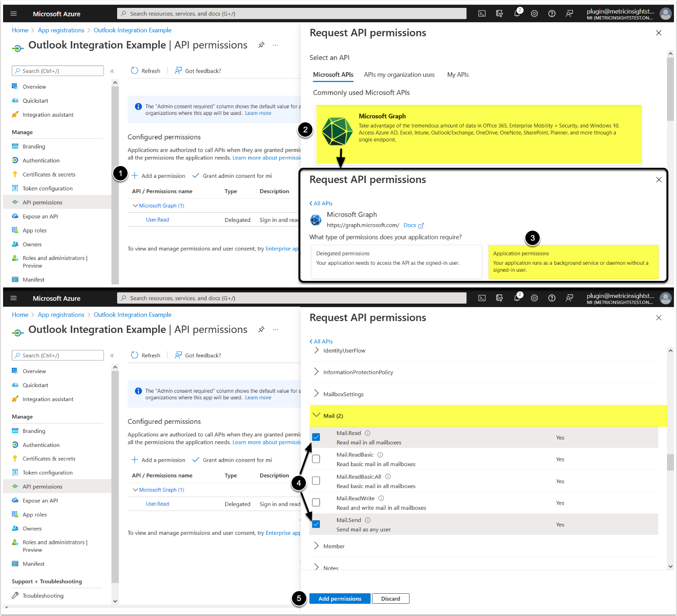
Task: Click All APIs back link above IdentityUserFlow
Action: pyautogui.click(x=321, y=341)
